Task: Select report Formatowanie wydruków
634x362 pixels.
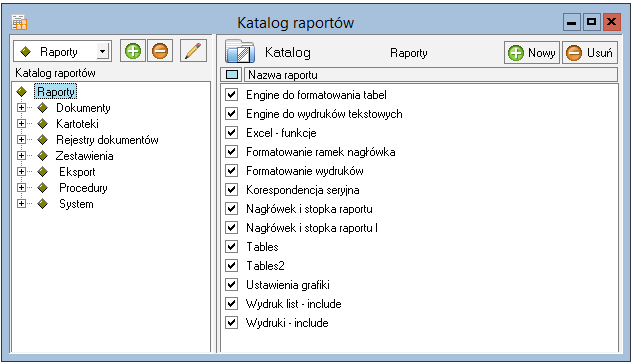Action: point(305,171)
